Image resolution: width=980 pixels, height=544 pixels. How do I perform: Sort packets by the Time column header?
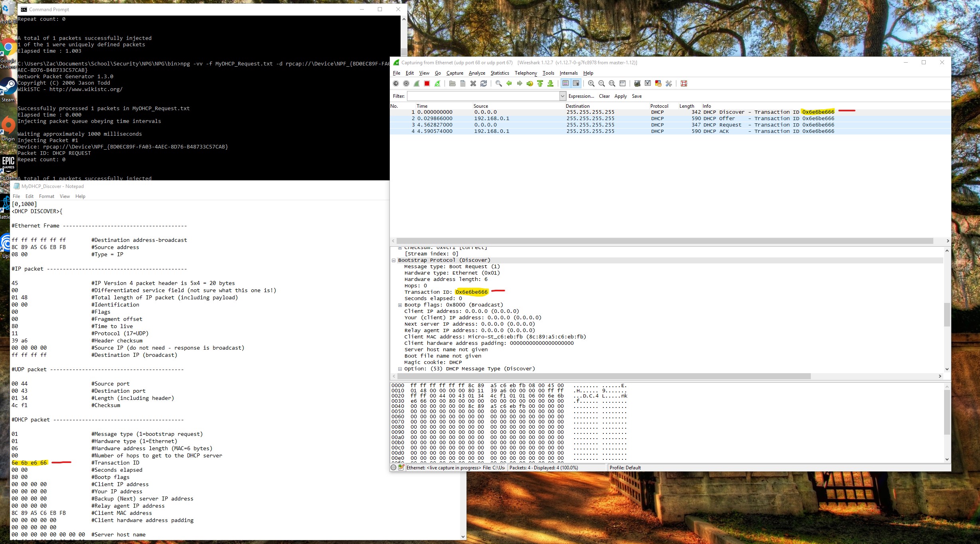444,106
